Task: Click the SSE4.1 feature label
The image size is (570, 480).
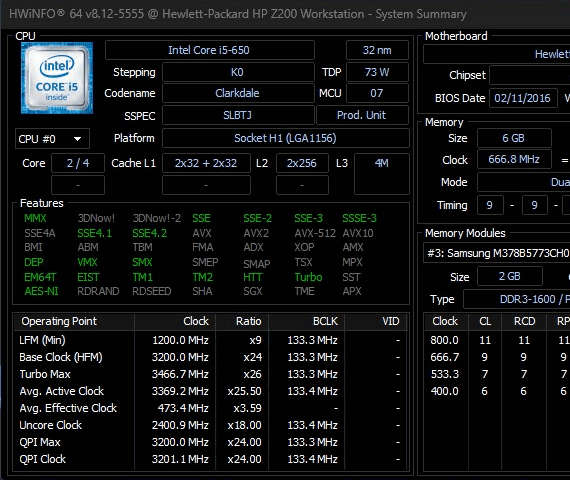Action: pos(95,233)
